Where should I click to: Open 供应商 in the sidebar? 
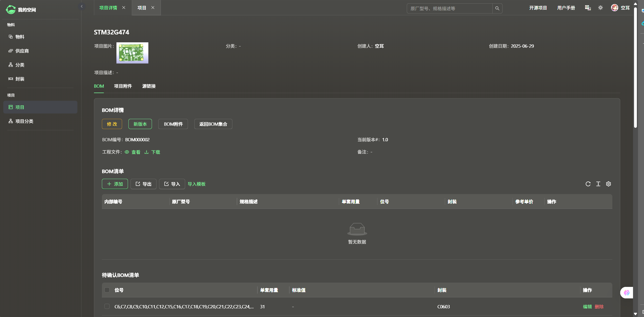[40, 51]
